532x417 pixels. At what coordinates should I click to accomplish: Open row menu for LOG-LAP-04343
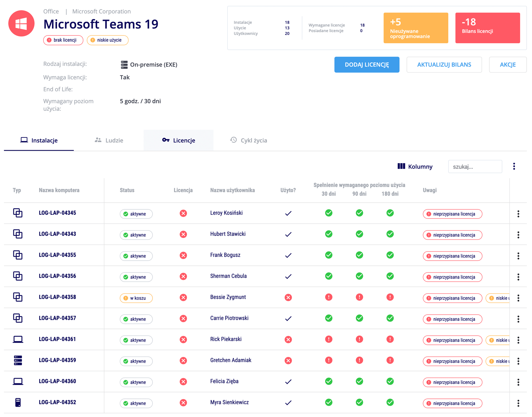point(518,235)
